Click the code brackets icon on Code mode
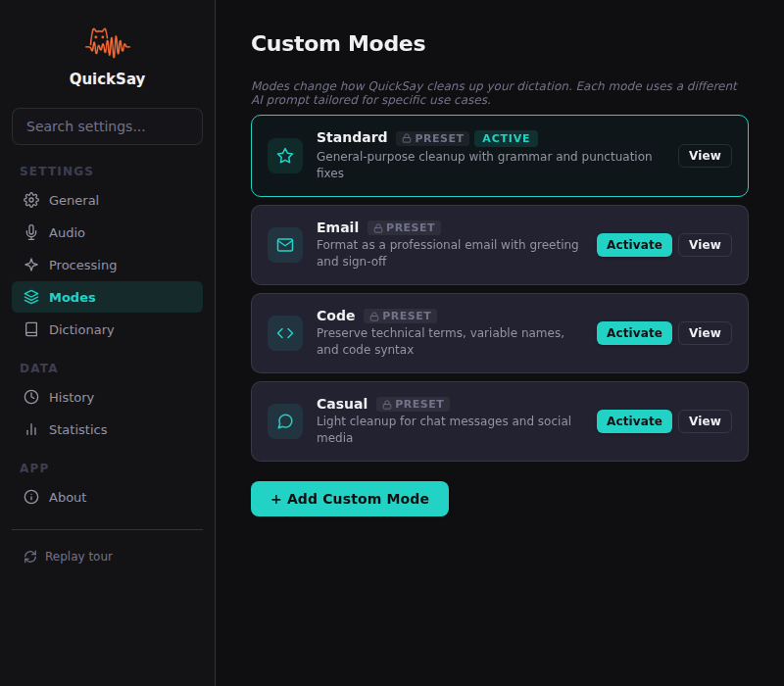Image resolution: width=784 pixels, height=686 pixels. 284,333
